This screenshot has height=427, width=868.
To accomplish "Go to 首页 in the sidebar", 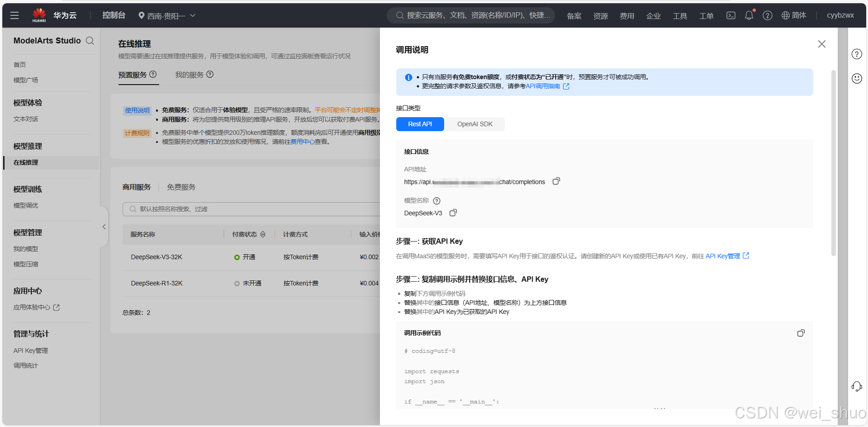I will click(20, 65).
